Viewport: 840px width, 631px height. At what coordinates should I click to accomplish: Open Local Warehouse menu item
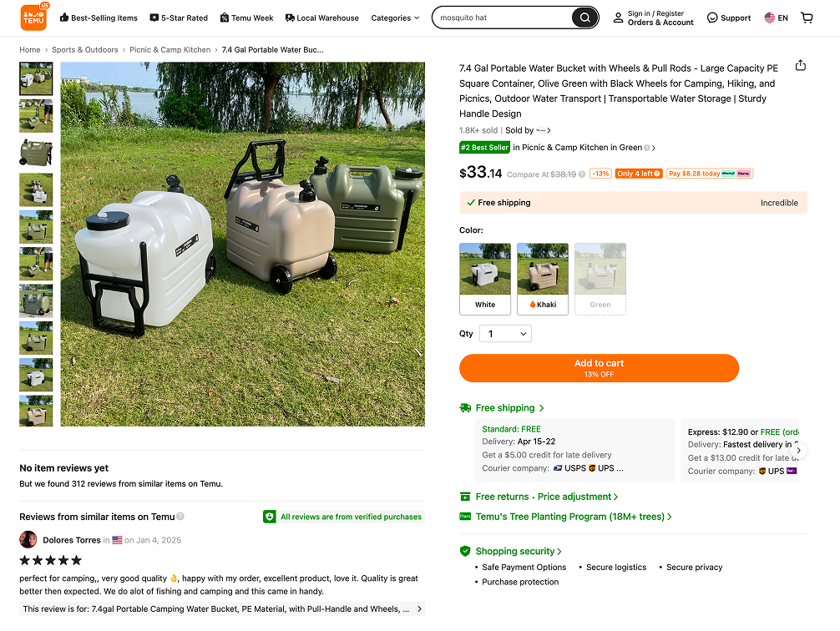[322, 18]
